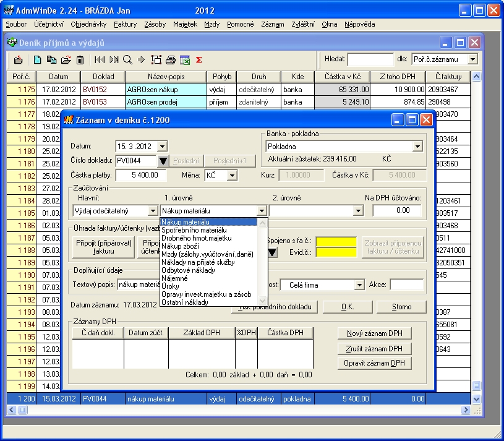The height and width of the screenshot is (441, 504).
Task: Click the red sigma sum icon
Action: point(199,60)
